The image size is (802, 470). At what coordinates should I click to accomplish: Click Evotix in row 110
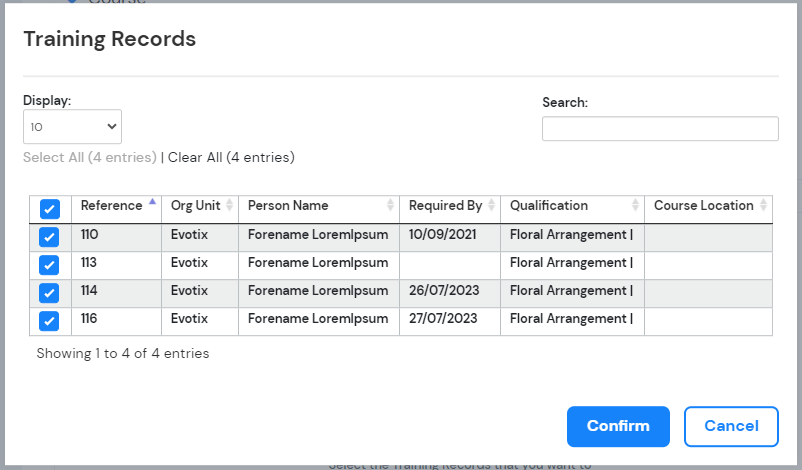[189, 234]
